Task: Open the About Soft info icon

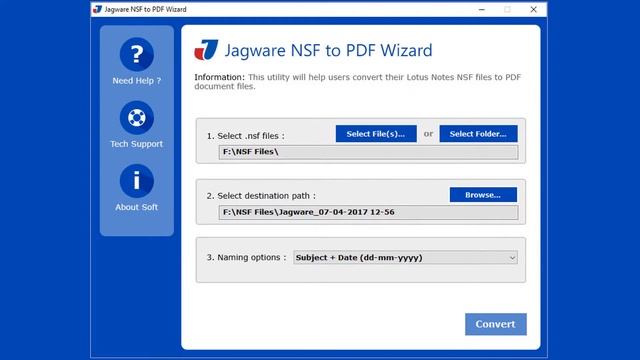Action: point(137,181)
